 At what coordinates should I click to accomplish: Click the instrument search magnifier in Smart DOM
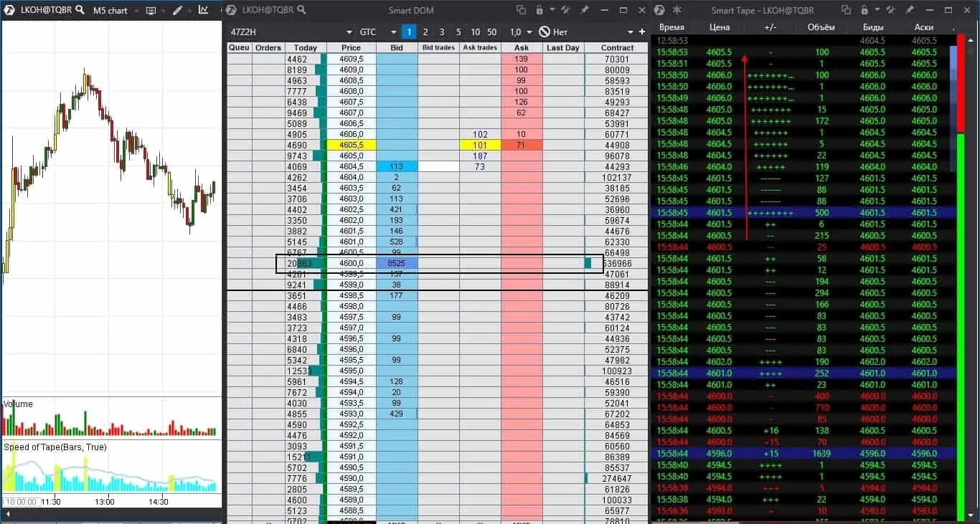[302, 10]
